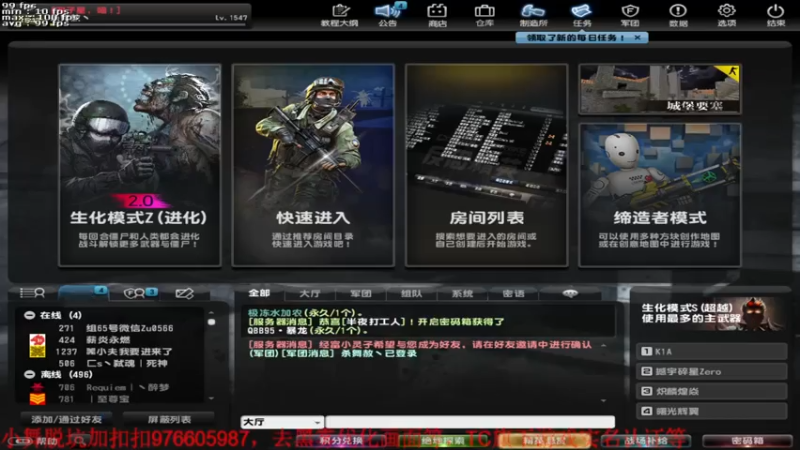The height and width of the screenshot is (450, 800).
Task: Click the 结束 power exit icon
Action: point(775,15)
